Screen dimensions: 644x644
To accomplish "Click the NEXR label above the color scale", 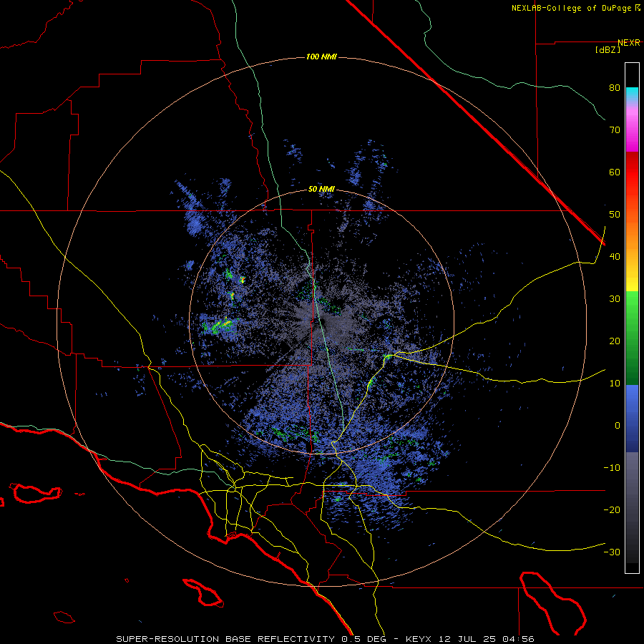I will point(628,43).
